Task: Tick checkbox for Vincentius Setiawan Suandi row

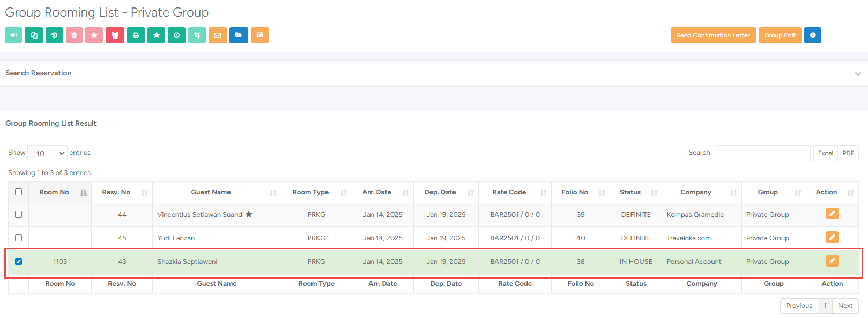Action: [19, 215]
